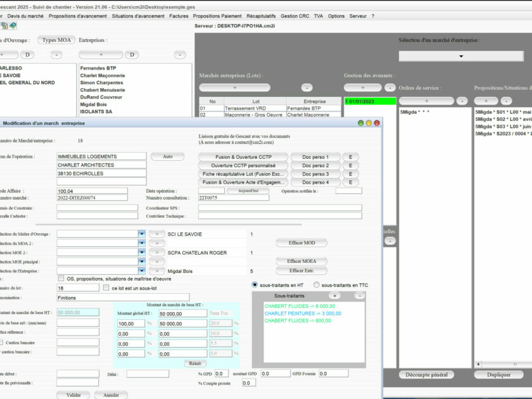Open the Gestion CRC menu
532x399 pixels.
295,16
